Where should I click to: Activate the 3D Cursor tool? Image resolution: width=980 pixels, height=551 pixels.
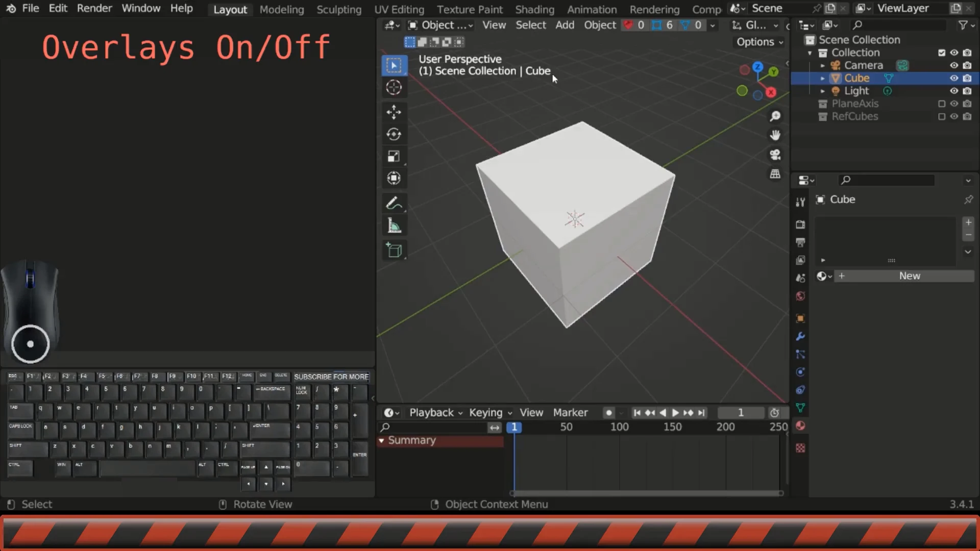394,87
